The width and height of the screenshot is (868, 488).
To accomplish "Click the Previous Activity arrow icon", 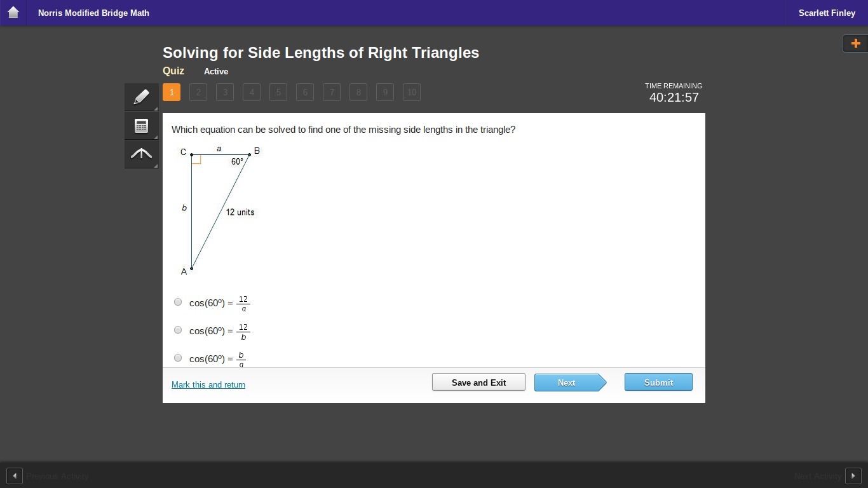I will pyautogui.click(x=15, y=476).
